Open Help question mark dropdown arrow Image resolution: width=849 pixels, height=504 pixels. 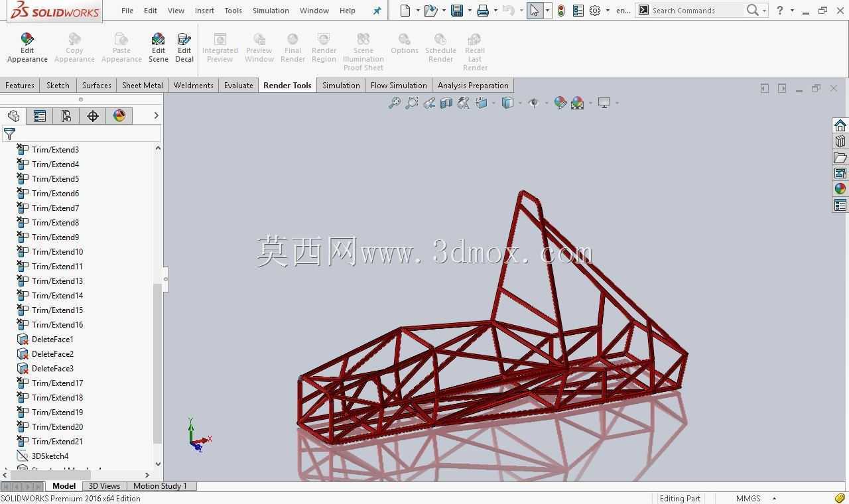792,11
